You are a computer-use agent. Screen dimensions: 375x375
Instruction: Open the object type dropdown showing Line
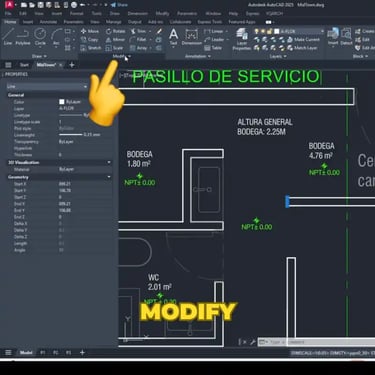coord(47,86)
